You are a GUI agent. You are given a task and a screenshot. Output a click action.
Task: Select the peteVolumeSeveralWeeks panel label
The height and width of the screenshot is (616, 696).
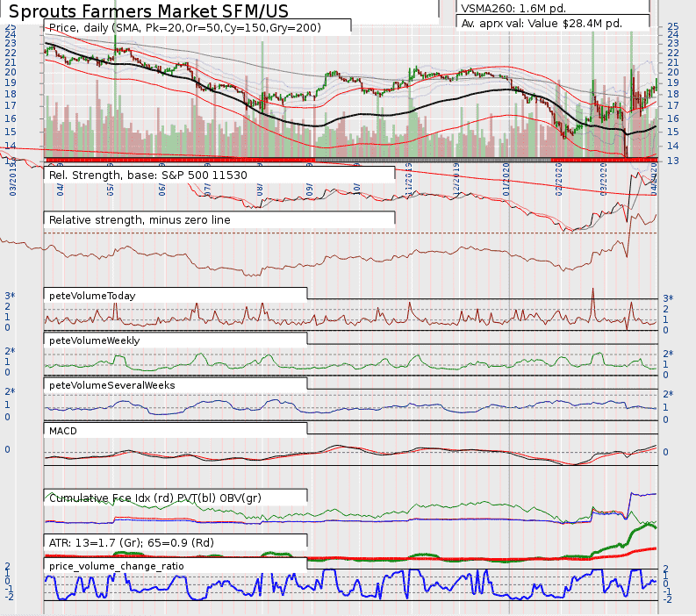pyautogui.click(x=111, y=386)
